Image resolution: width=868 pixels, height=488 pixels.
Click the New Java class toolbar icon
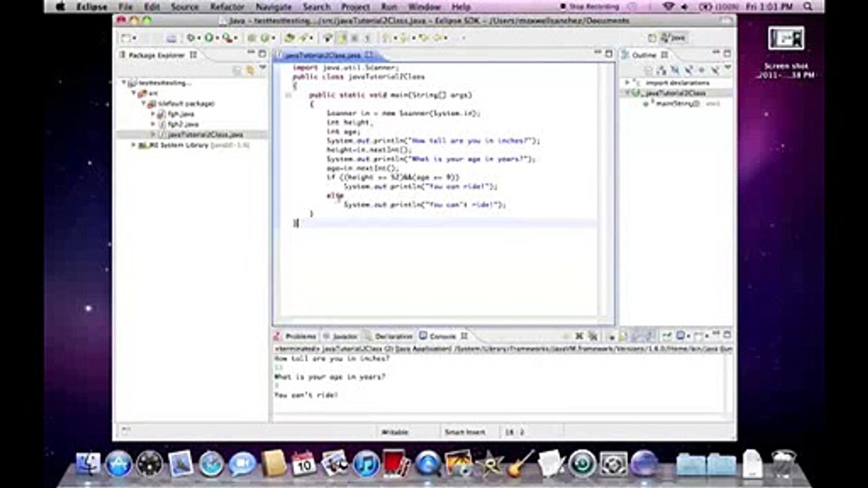click(x=264, y=38)
